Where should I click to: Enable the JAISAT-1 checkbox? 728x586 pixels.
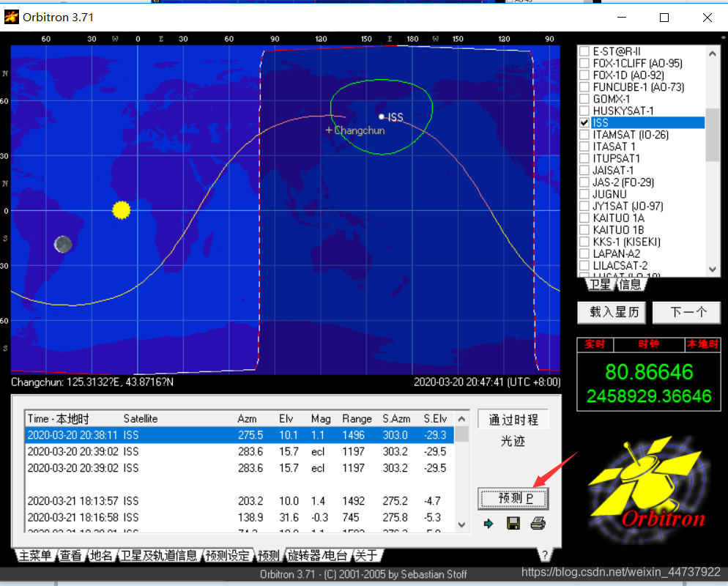584,171
